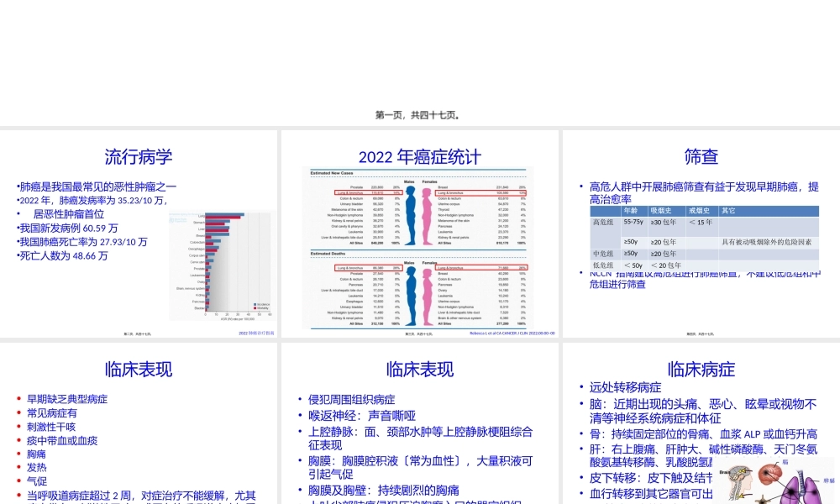Click the 2022 肿瘤诊疗指南 footer link
Screen dimensions: 840x504
256,331
